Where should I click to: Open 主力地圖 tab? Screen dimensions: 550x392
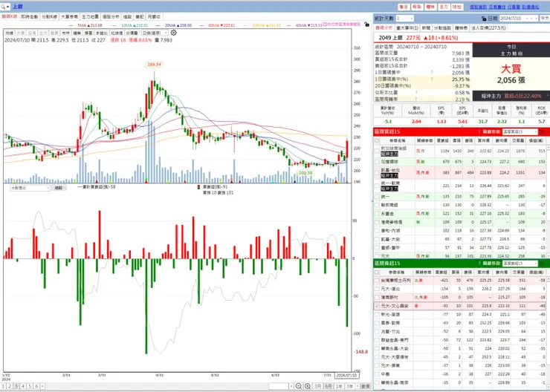[x=90, y=16]
